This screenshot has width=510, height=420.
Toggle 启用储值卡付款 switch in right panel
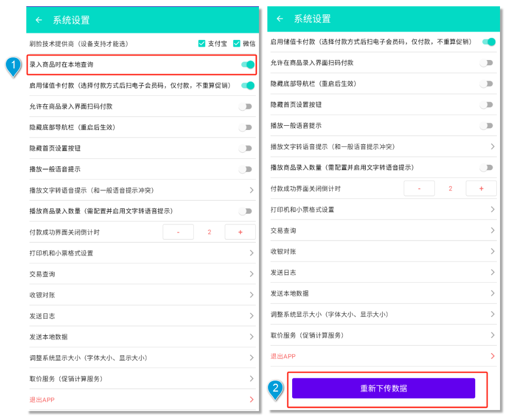click(x=489, y=42)
